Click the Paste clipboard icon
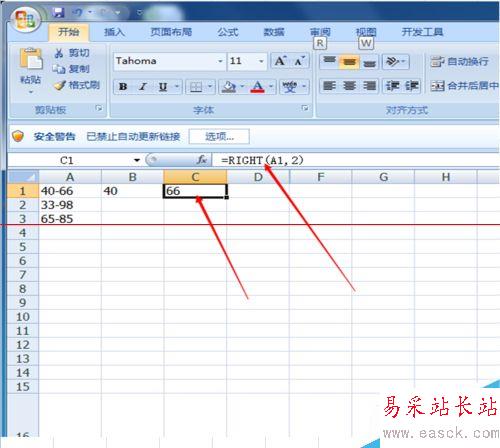 (x=31, y=59)
